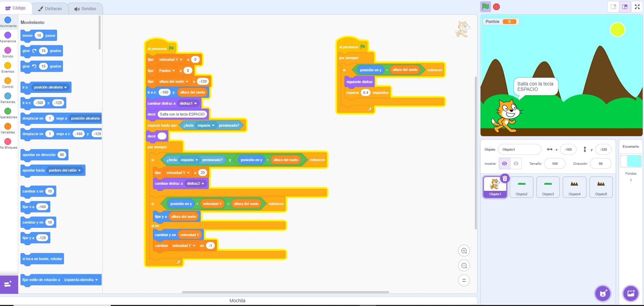This screenshot has height=306, width=644.
Task: Open the Disfraces tab
Action: (x=50, y=9)
